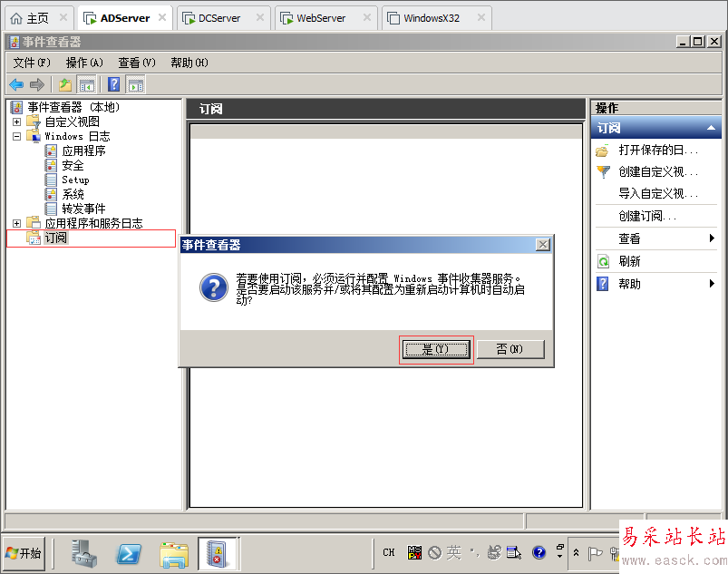Click the Event Viewer taskbar button

tap(218, 553)
